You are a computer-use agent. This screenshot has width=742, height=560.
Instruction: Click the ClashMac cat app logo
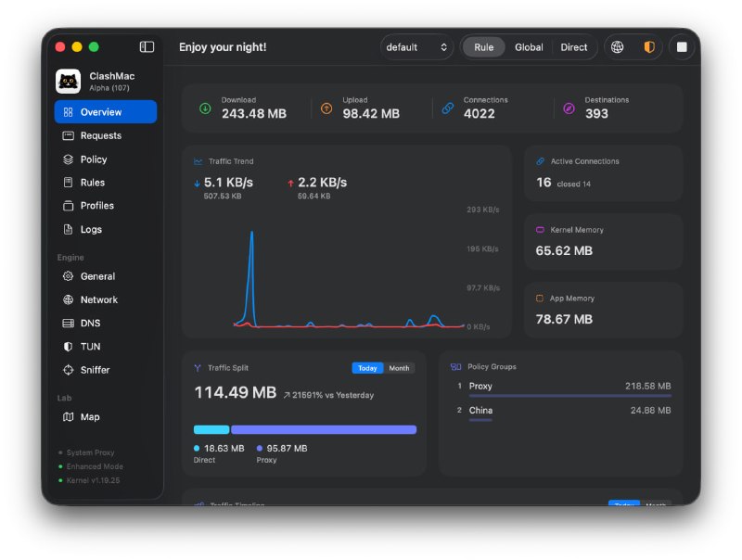coord(68,82)
